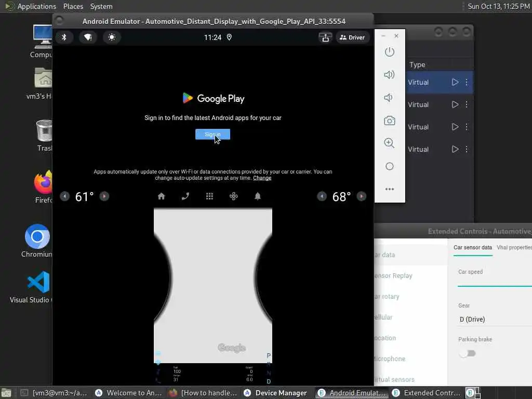
Task: Select Car data in Extended Controls sidebar
Action: tap(410, 255)
